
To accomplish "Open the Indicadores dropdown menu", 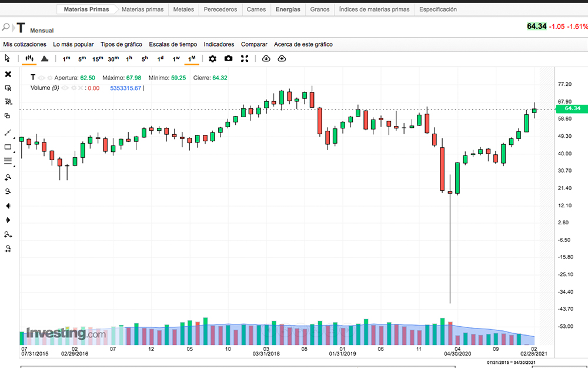I will tap(219, 44).
